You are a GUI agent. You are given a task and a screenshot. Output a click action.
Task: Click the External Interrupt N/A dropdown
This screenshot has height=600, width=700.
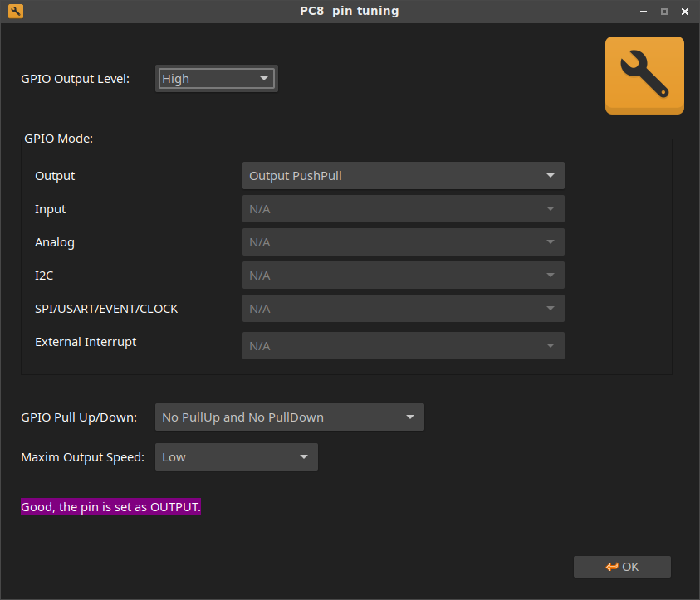pos(403,346)
